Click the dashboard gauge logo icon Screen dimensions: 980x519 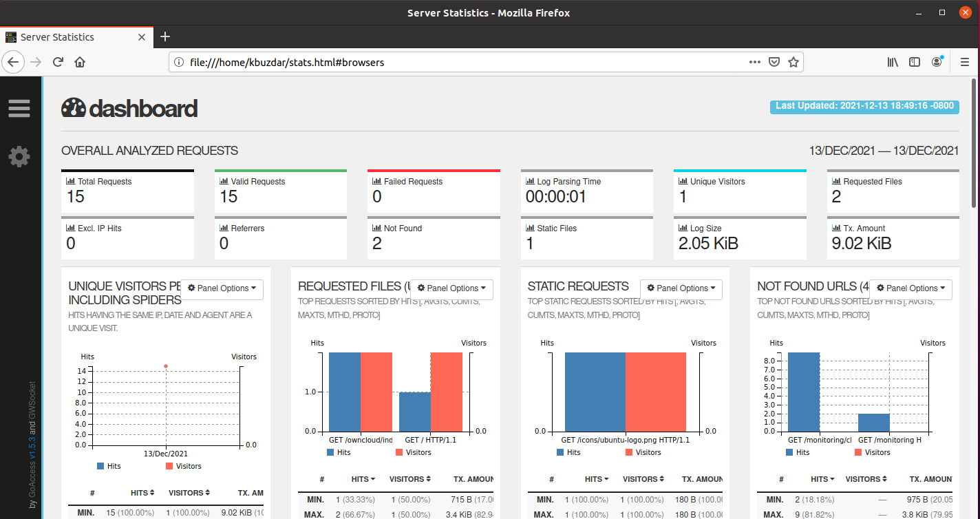pos(74,107)
